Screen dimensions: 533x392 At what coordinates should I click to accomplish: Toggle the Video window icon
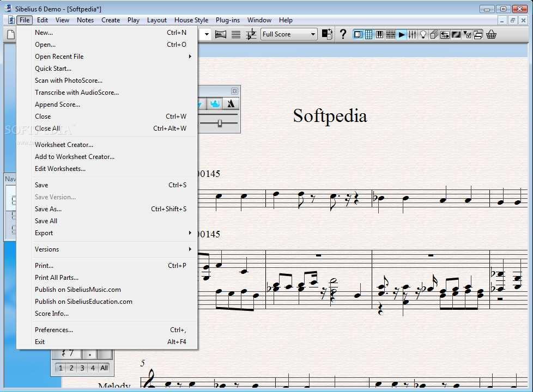pos(456,34)
